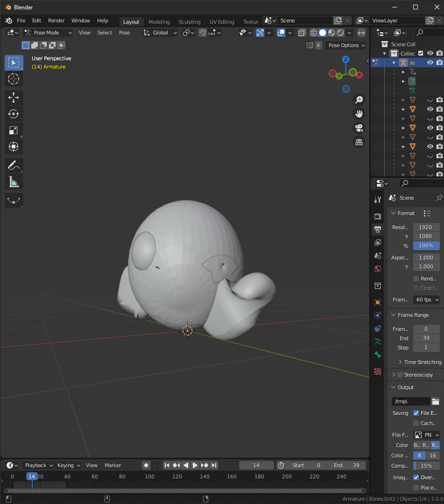This screenshot has height=504, width=444.
Task: Choose the Breakdowner pose tool
Action: tap(14, 201)
